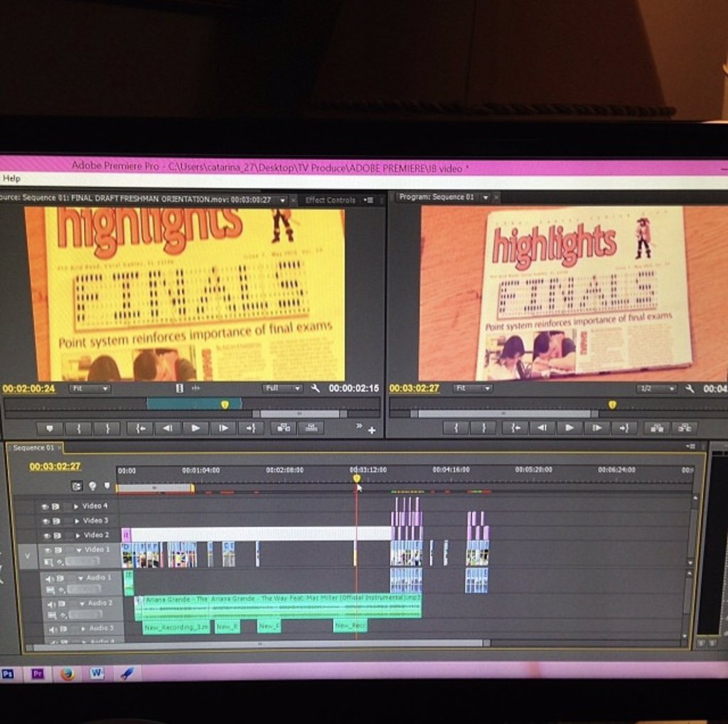Collapse the Audio 2 track
Screen dimensions: 728x724
click(x=82, y=603)
